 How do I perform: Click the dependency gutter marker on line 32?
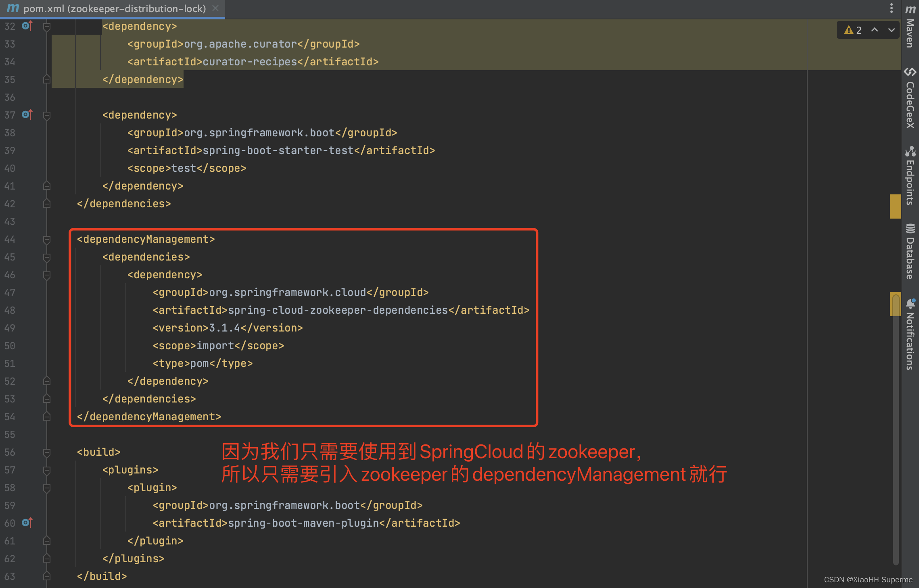coord(27,26)
